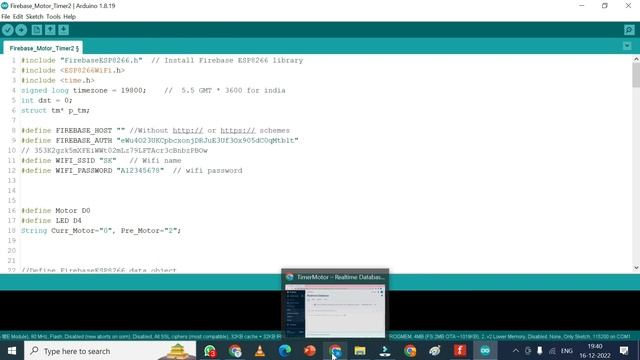The width and height of the screenshot is (640, 360).
Task: Show hidden system tray icons chevron
Action: pos(516,351)
